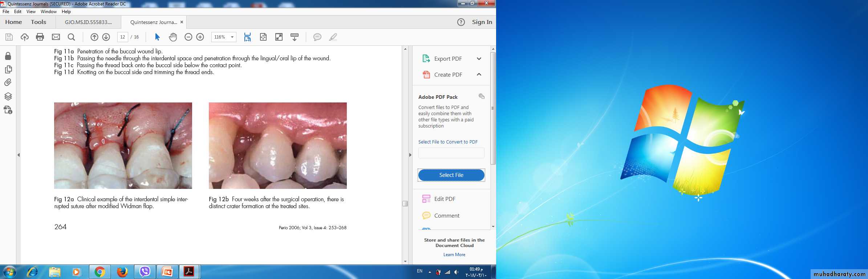The image size is (868, 279).
Task: Click the Print file icon
Action: 40,37
